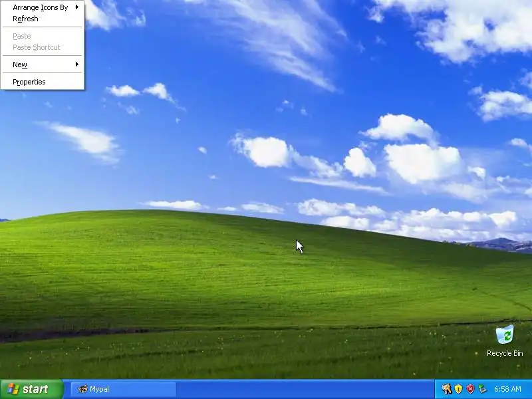Click the first tray icon left of the yellow shield
The width and height of the screenshot is (532, 399).
coord(446,389)
